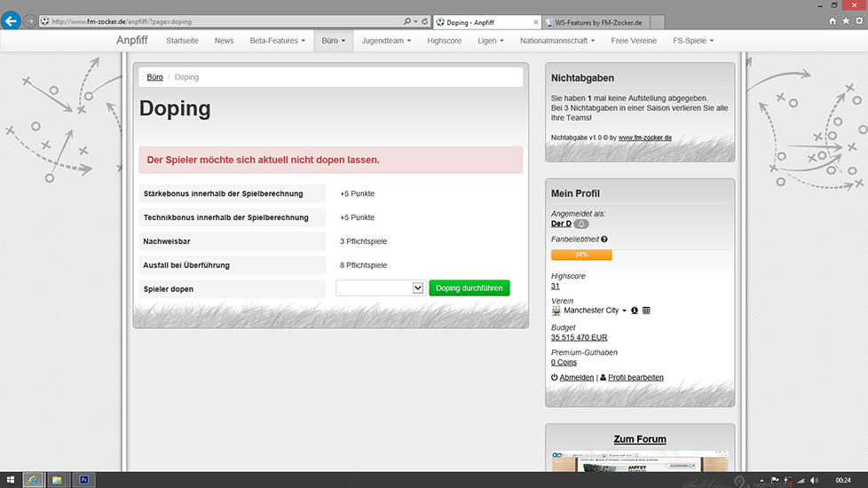Open the table icon beside Manchester City
The width and height of the screenshot is (868, 488).
[646, 311]
